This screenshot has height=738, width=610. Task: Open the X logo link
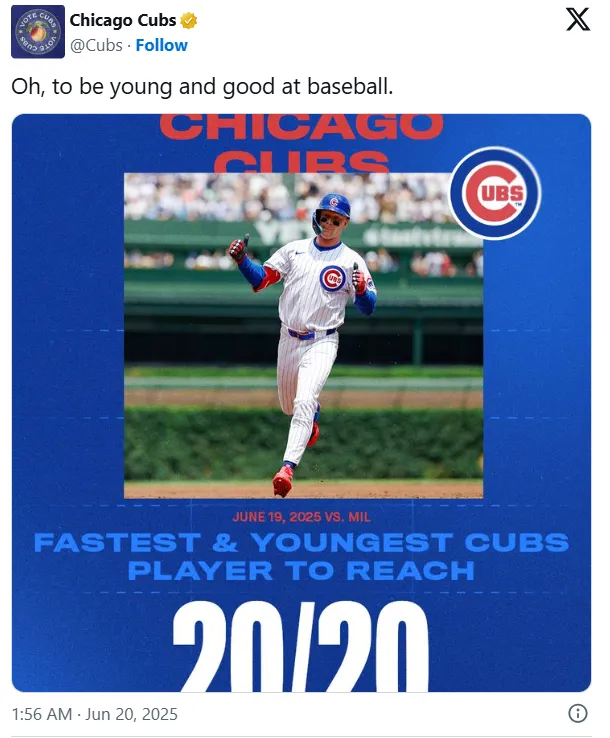coord(578,19)
